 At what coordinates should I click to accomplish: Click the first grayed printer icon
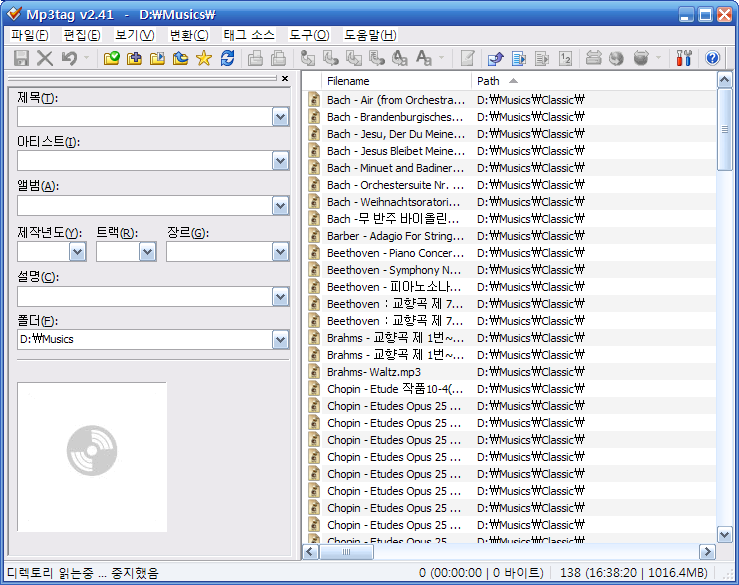coord(255,58)
